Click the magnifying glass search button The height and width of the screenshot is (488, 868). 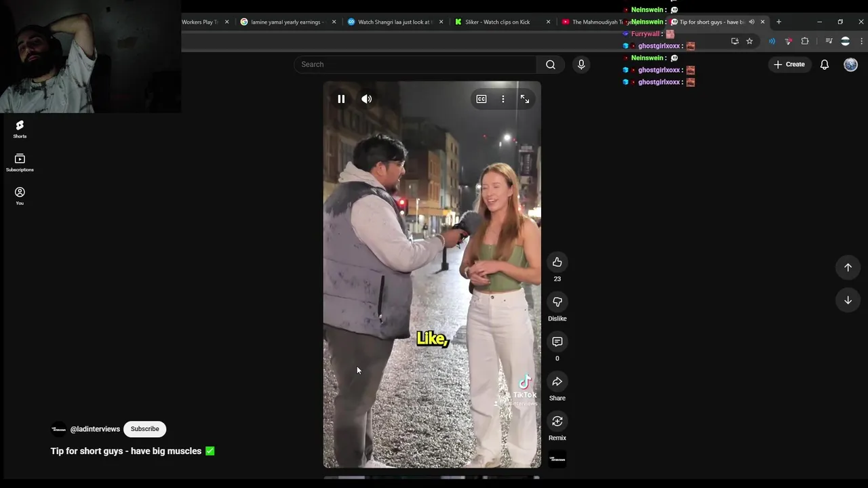pyautogui.click(x=551, y=64)
